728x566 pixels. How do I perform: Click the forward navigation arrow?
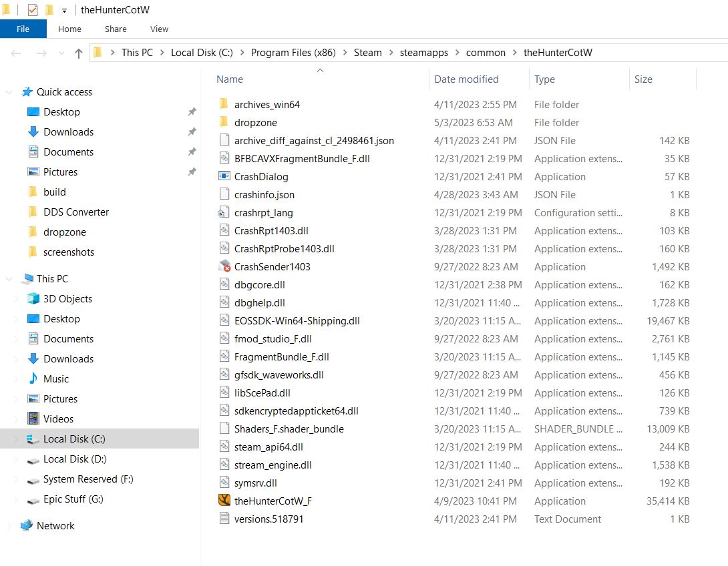pyautogui.click(x=41, y=53)
